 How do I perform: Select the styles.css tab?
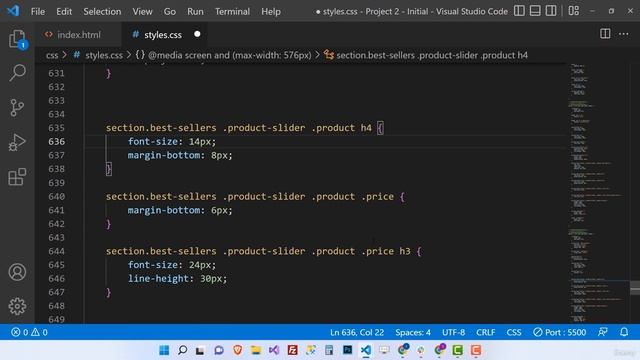click(162, 35)
